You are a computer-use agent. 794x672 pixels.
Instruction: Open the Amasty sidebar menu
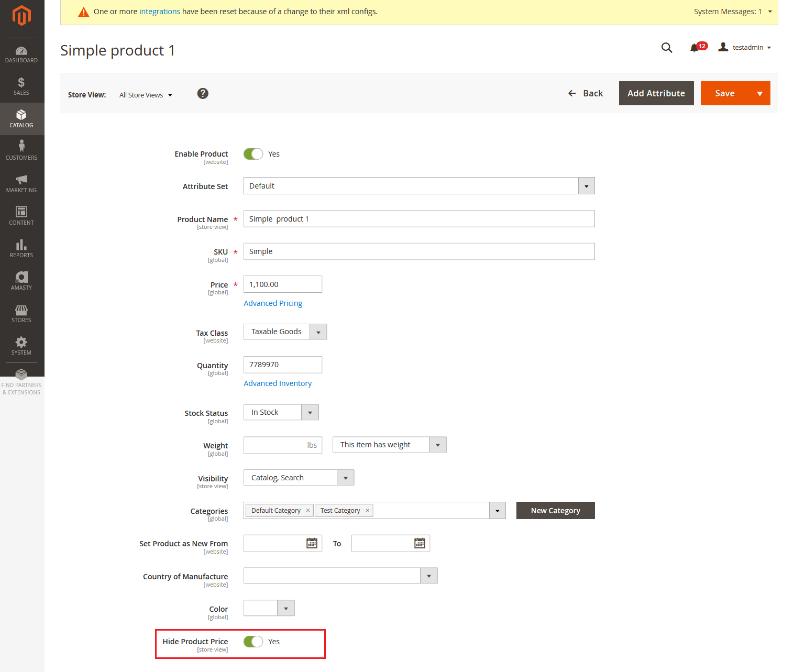tap(21, 281)
